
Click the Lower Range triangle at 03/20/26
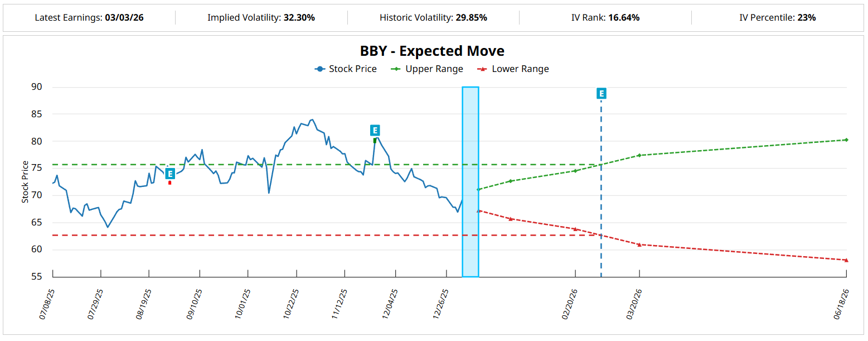[639, 244]
